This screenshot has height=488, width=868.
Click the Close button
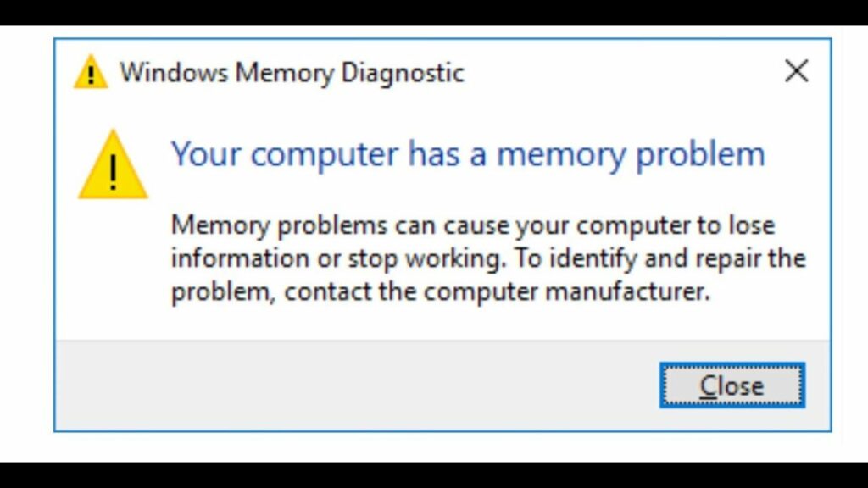coord(732,385)
